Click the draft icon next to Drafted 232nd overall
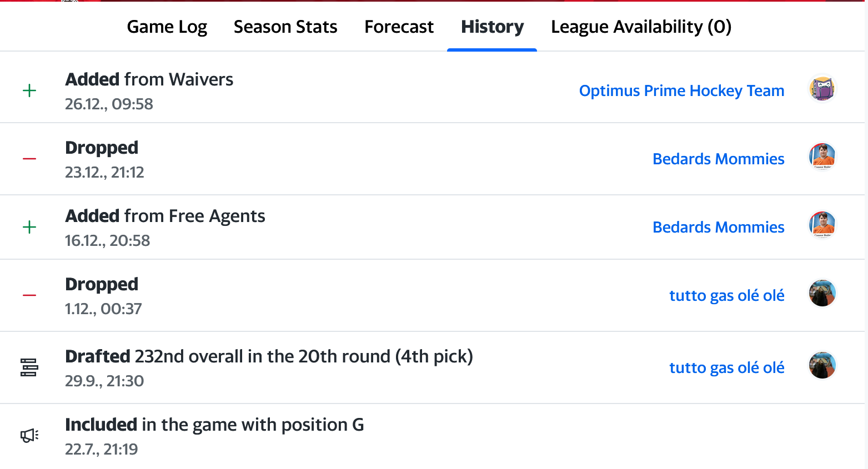 (x=29, y=367)
